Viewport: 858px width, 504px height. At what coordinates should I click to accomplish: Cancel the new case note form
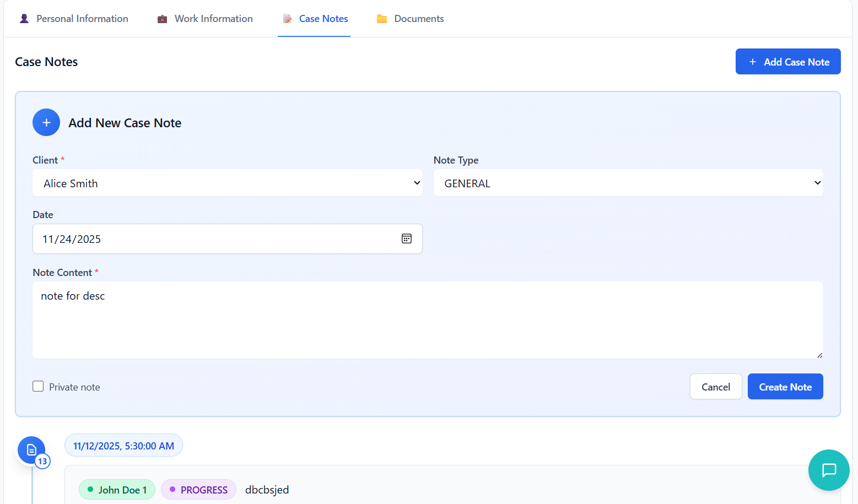tap(715, 387)
